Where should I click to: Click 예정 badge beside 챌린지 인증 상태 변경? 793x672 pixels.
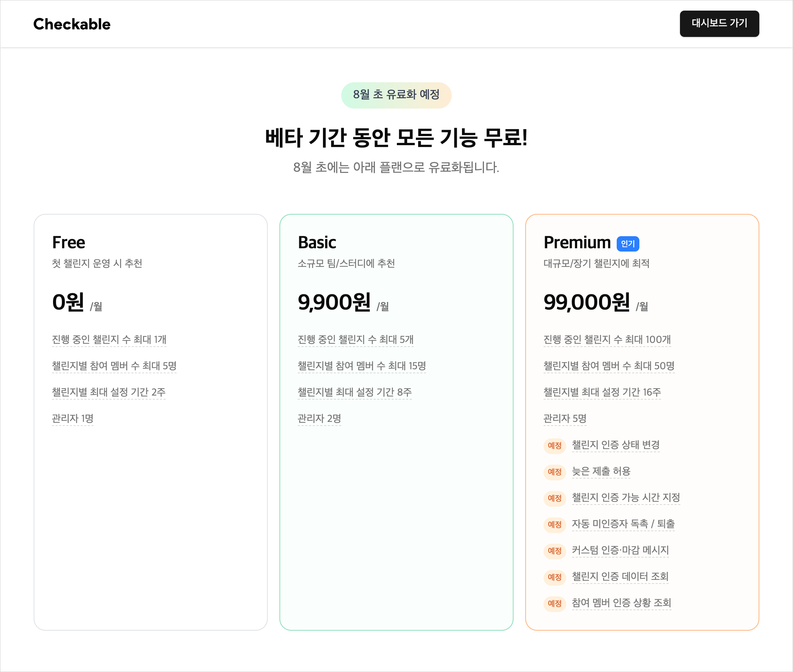click(x=555, y=445)
